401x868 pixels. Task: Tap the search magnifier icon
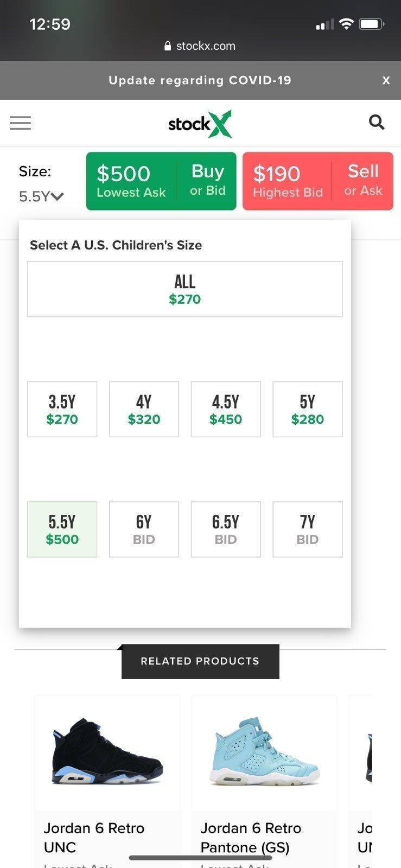click(x=377, y=122)
